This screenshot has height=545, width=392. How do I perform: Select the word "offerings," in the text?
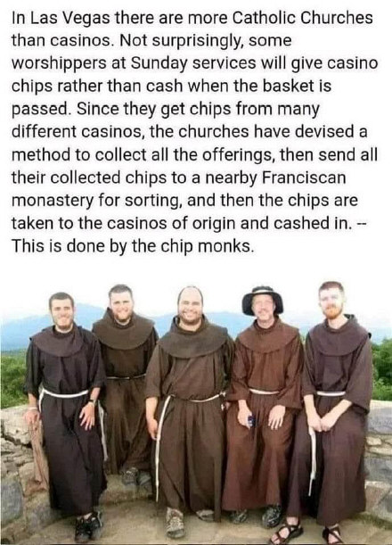(239, 154)
